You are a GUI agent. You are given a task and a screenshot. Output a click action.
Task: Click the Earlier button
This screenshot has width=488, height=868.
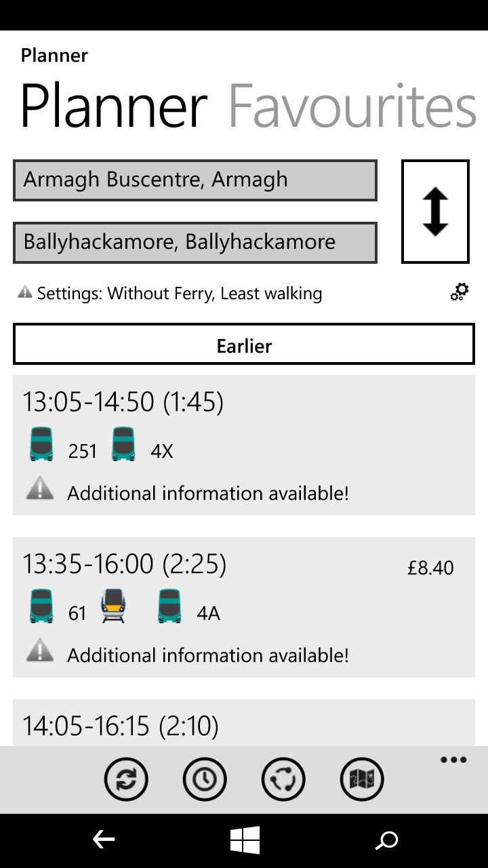[x=243, y=346]
